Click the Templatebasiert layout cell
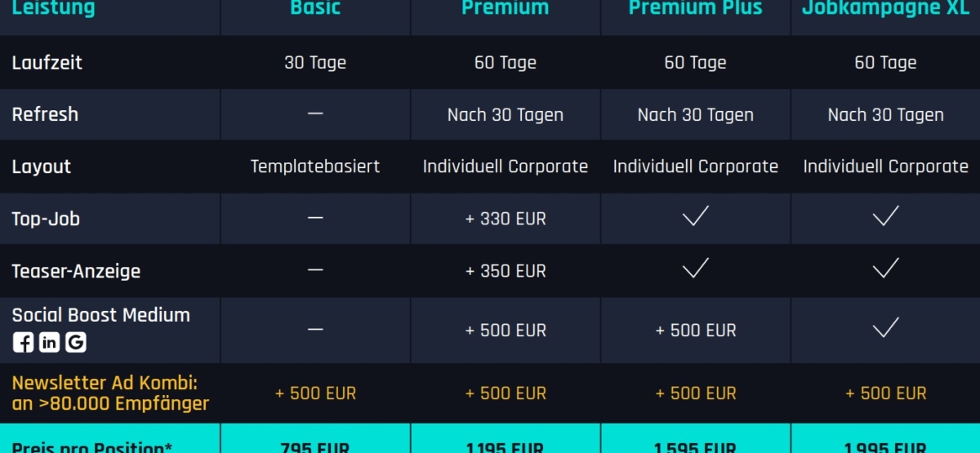 315,167
